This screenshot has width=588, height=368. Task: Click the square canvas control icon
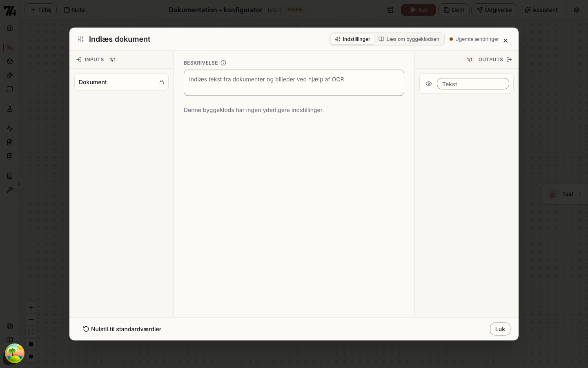pyautogui.click(x=31, y=344)
